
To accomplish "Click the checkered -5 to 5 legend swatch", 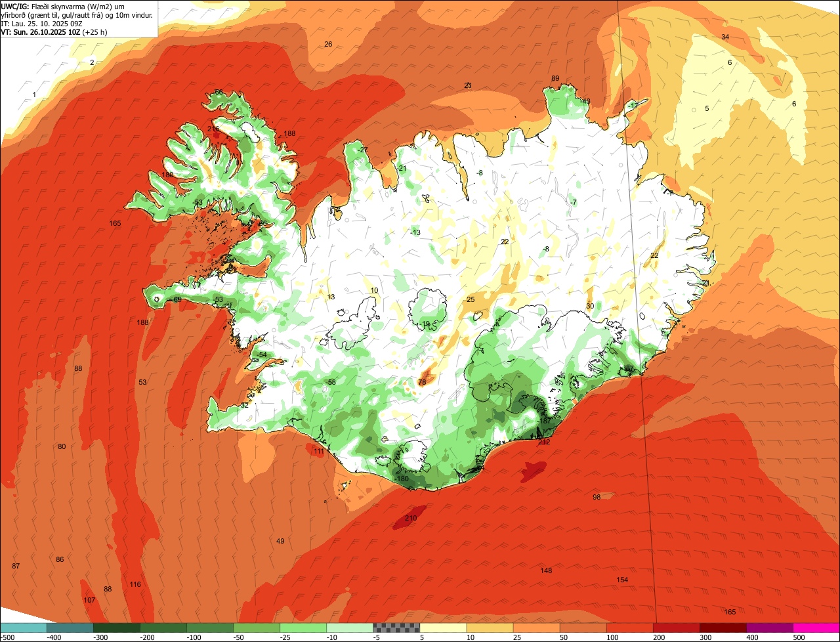I will 396,628.
